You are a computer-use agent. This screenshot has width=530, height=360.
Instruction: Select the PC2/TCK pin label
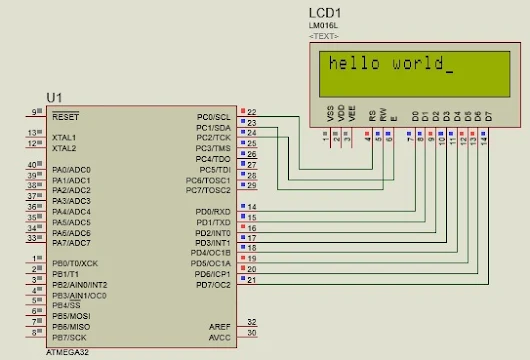point(213,138)
